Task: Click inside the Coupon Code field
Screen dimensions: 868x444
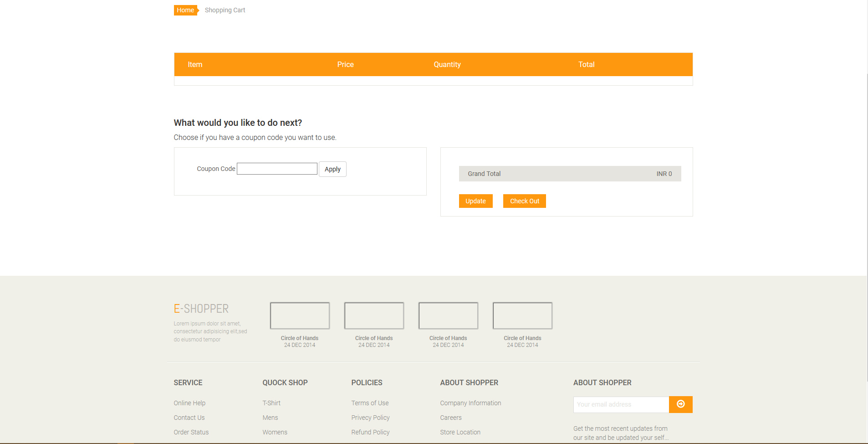Action: 276,169
